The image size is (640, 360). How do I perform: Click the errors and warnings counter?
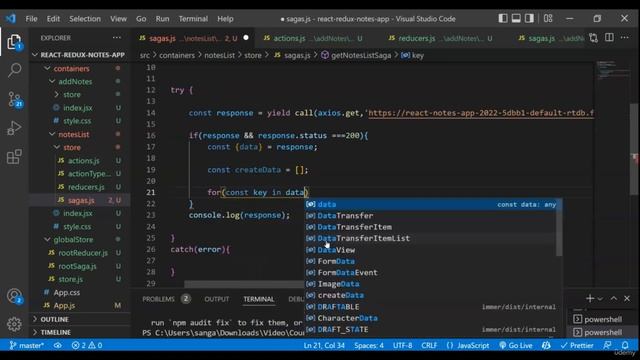pos(87,345)
